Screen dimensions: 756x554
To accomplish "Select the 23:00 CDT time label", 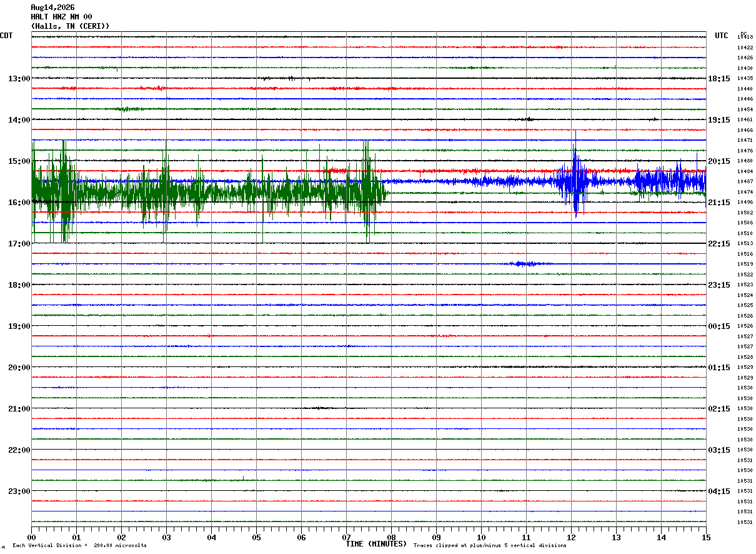I will click(x=19, y=491).
